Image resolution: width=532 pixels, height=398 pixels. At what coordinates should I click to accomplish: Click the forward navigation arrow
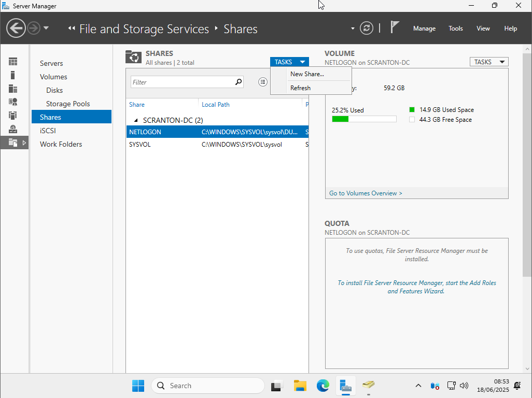pos(34,28)
